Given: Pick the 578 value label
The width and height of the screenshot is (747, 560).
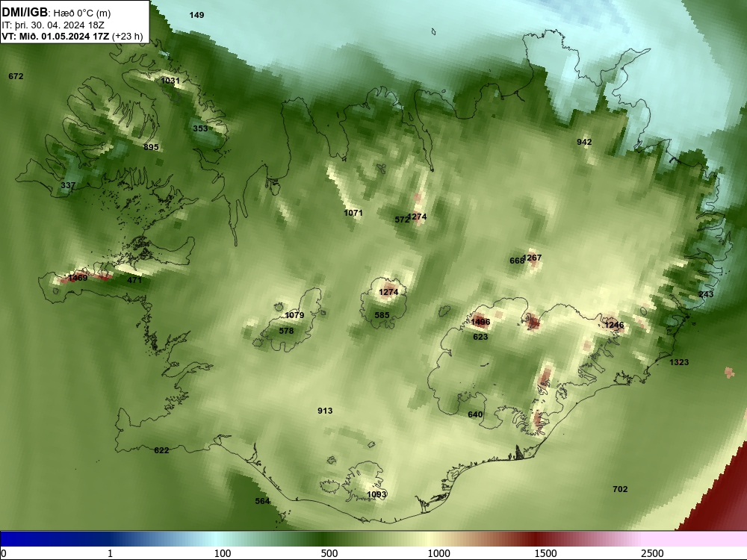Looking at the screenshot, I should [286, 331].
